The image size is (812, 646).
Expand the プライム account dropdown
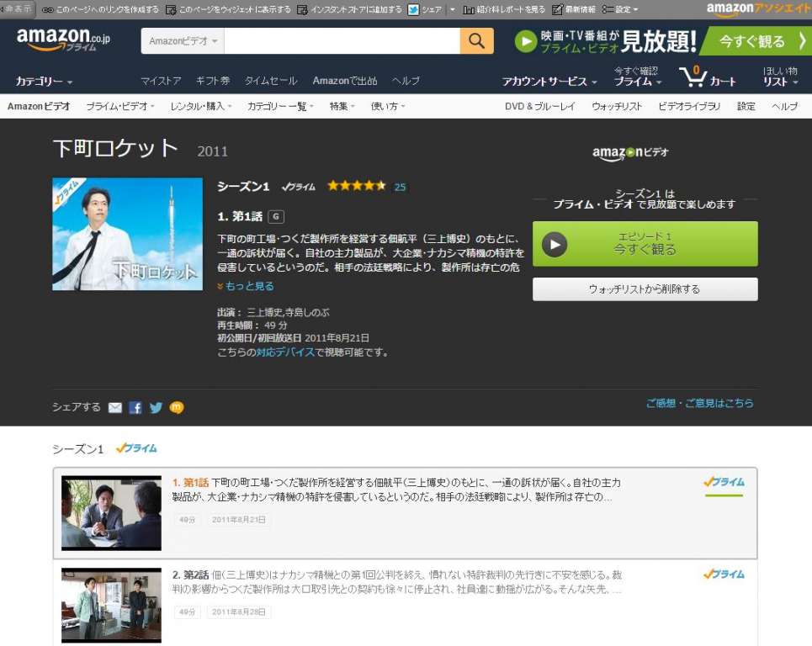[638, 77]
